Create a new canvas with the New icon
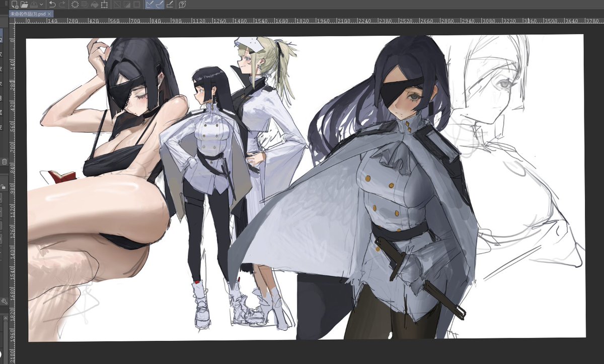The height and width of the screenshot is (364, 604). (x=15, y=5)
